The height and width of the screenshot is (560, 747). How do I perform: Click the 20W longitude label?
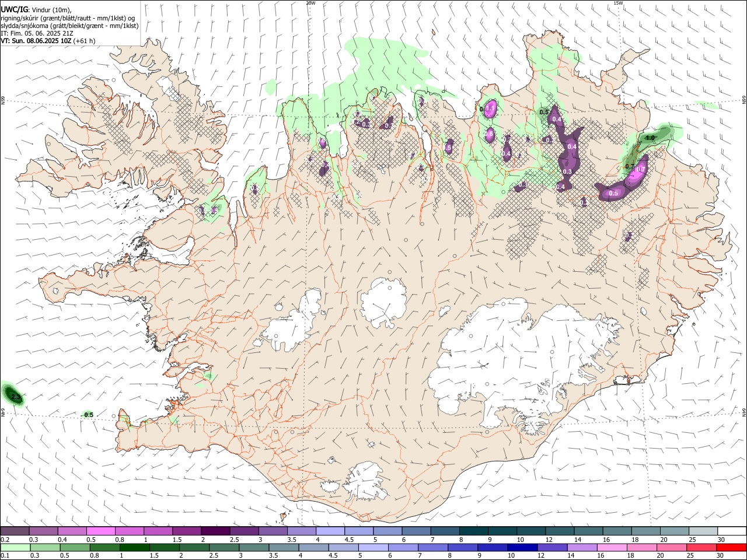point(311,3)
